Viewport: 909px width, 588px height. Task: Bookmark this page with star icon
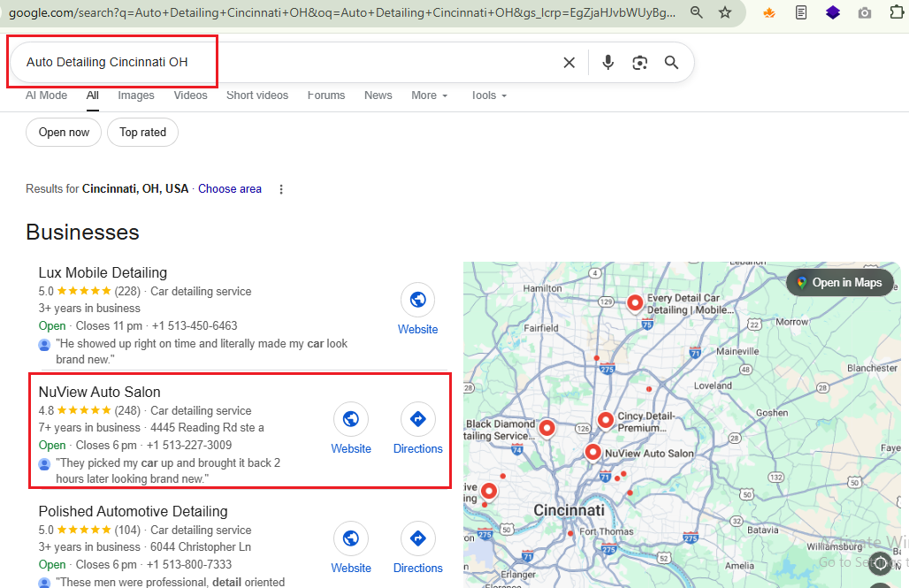coord(725,12)
